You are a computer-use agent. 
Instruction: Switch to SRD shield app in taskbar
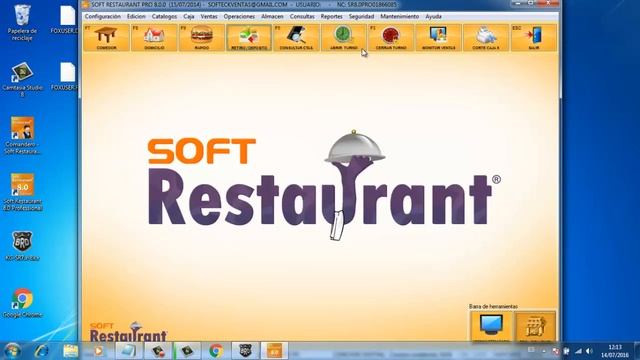tap(245, 351)
